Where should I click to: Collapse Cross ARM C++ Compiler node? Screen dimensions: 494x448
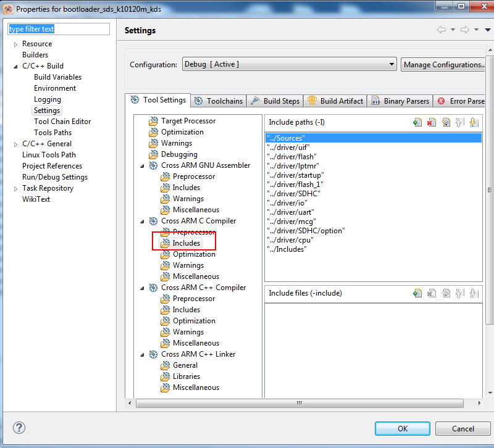pyautogui.click(x=142, y=288)
